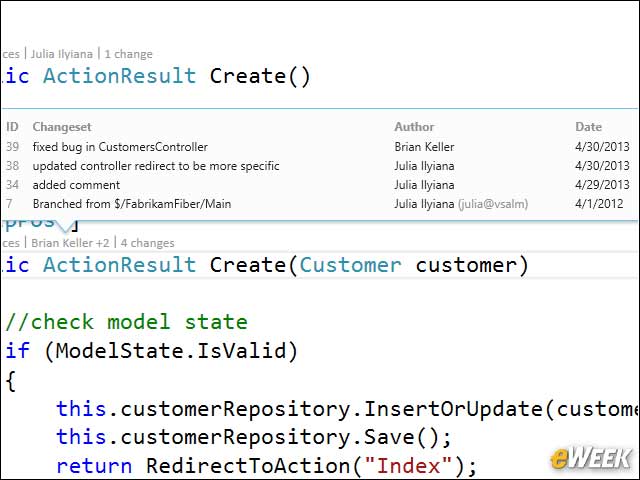The image size is (640, 480).
Task: Click 'InsertOrUpdate' in the repository call
Action: pos(453,409)
